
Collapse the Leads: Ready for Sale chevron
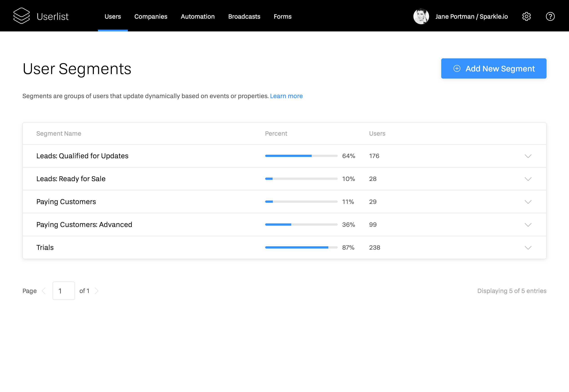(528, 179)
